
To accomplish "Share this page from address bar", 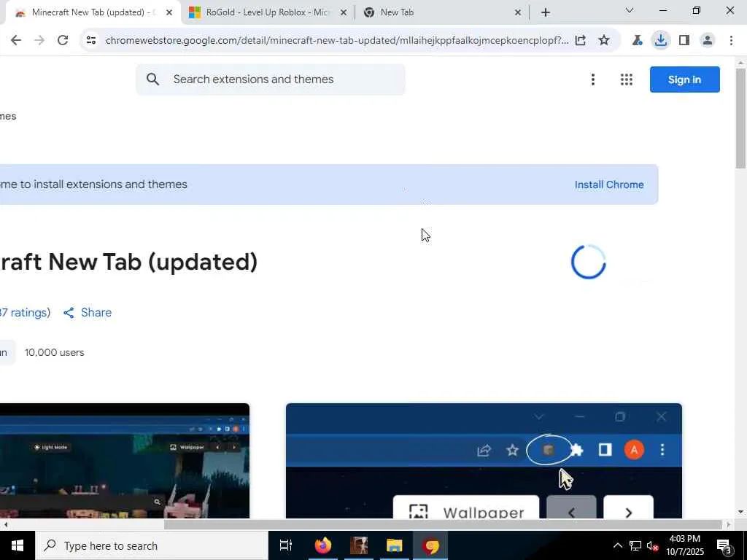I will [580, 41].
